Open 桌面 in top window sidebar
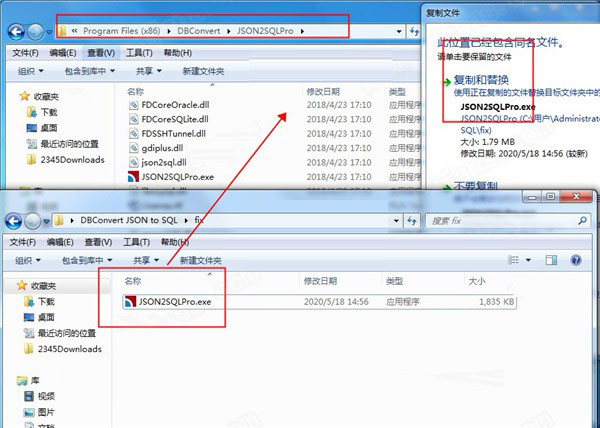Screen dimensions: 600x428 tap(41, 128)
